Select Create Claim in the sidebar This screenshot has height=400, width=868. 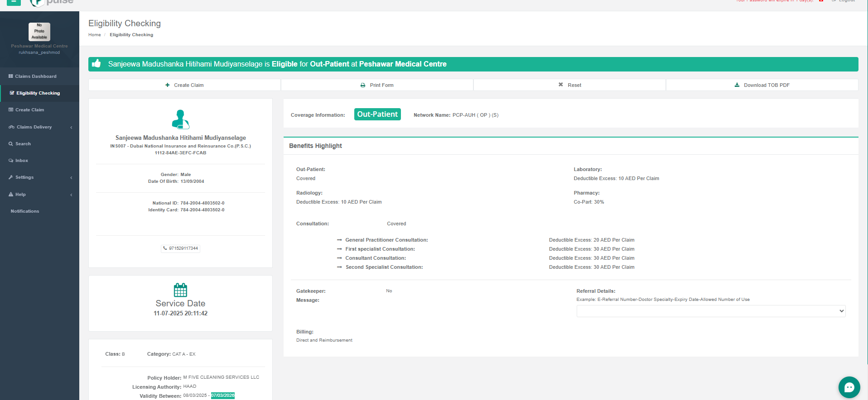[29, 110]
